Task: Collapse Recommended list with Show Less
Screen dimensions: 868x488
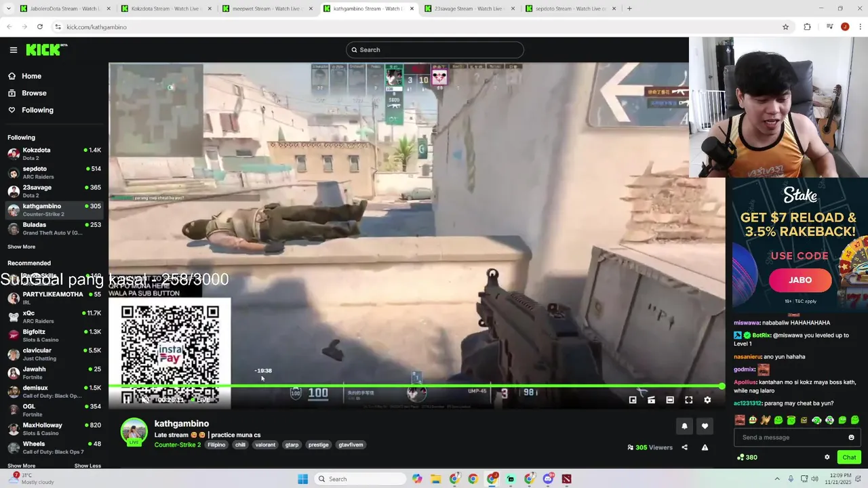Action: point(87,466)
